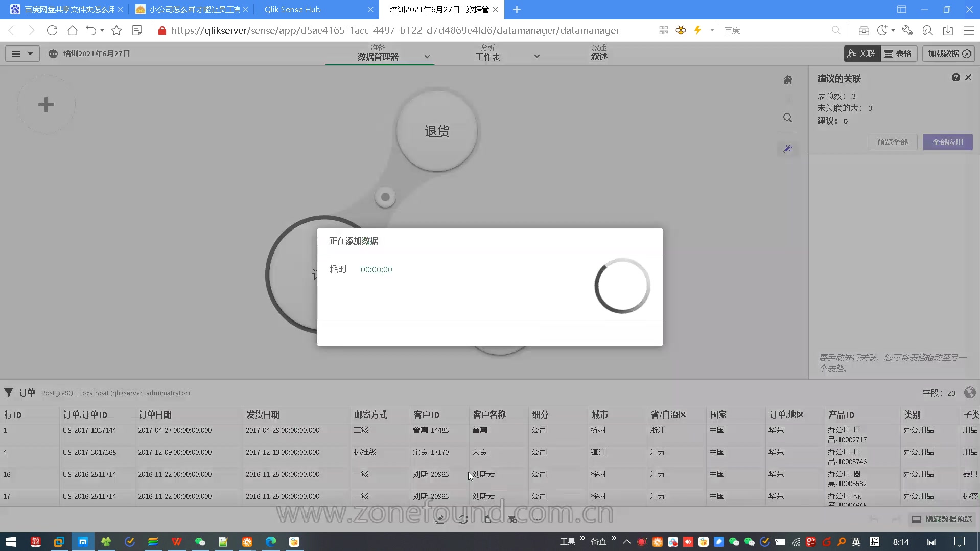980x551 pixels.
Task: Click the filter icon beside 订单
Action: (x=9, y=393)
